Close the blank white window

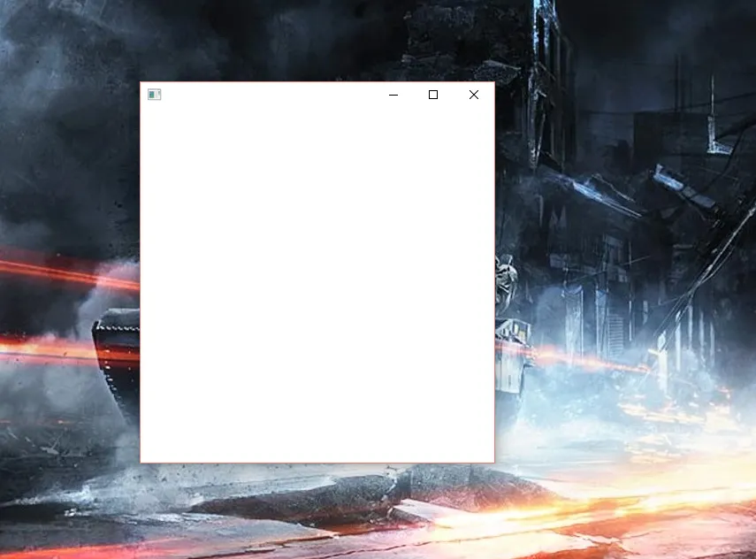[x=474, y=95]
